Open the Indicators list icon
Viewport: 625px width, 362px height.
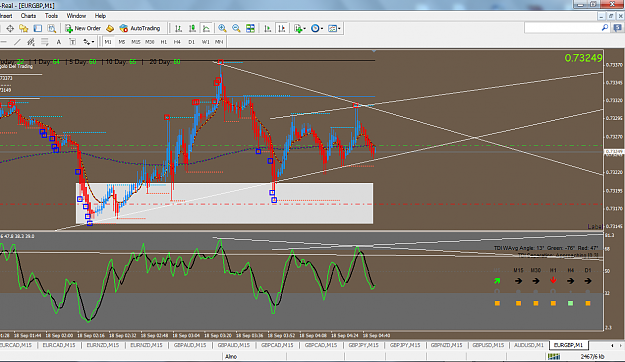[x=297, y=28]
